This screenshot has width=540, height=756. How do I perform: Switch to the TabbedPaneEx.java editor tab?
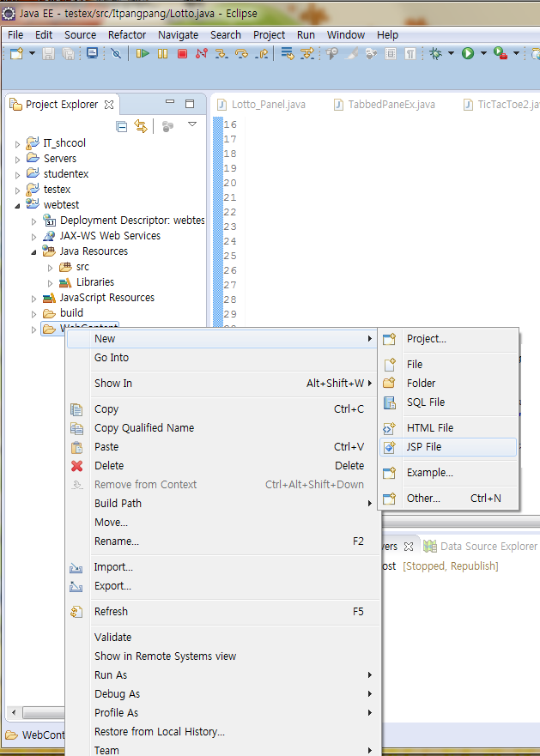[x=385, y=105]
